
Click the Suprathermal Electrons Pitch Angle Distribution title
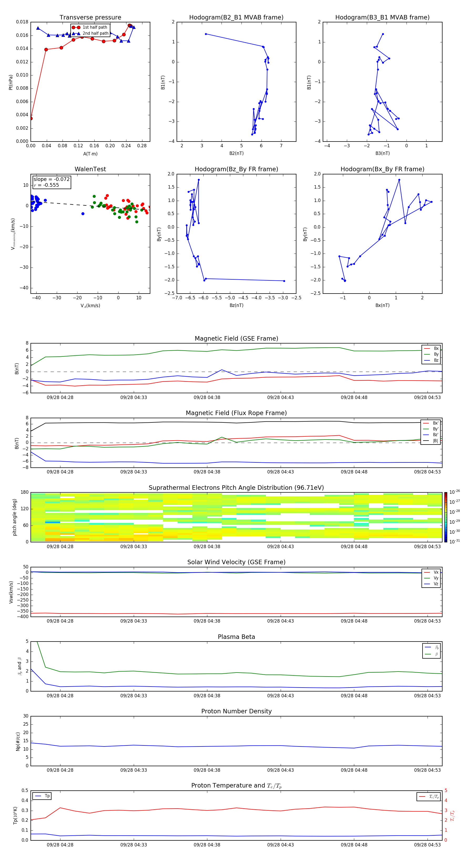236,488
